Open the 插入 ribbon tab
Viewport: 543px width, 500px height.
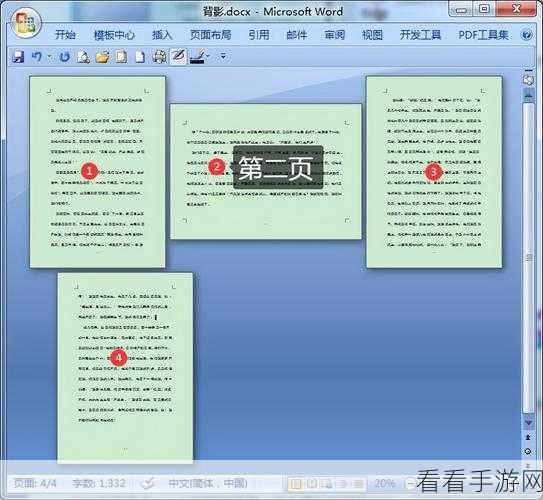click(162, 35)
